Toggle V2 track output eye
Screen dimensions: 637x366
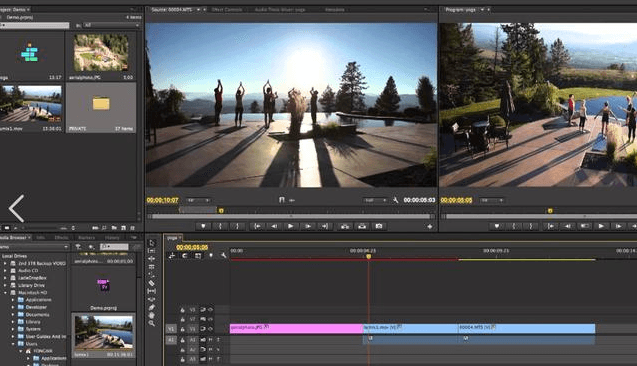click(x=210, y=319)
